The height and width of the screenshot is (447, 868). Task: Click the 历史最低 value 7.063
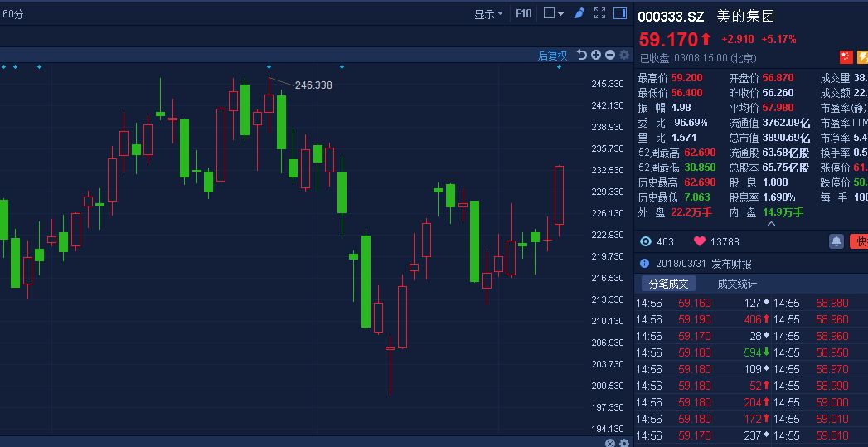[x=696, y=197]
